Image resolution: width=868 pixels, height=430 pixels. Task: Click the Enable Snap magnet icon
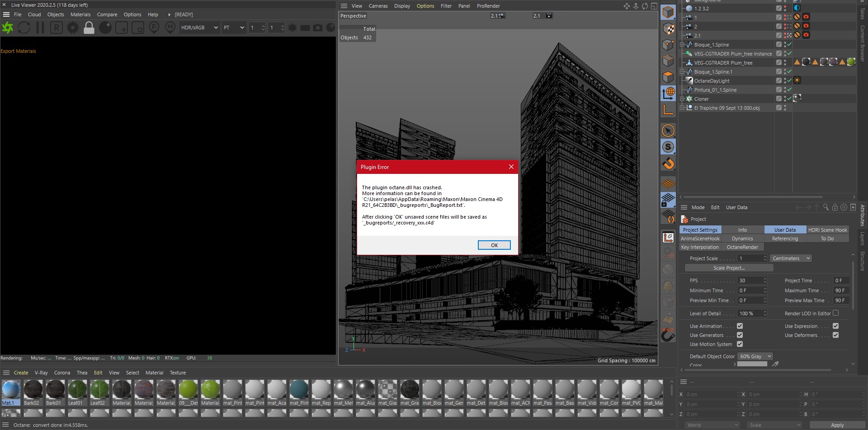[668, 164]
